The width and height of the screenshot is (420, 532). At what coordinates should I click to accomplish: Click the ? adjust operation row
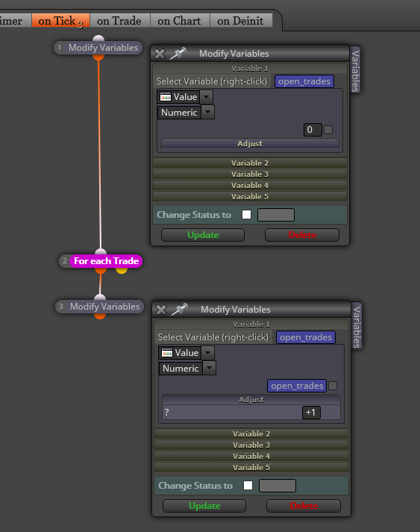tap(251, 413)
